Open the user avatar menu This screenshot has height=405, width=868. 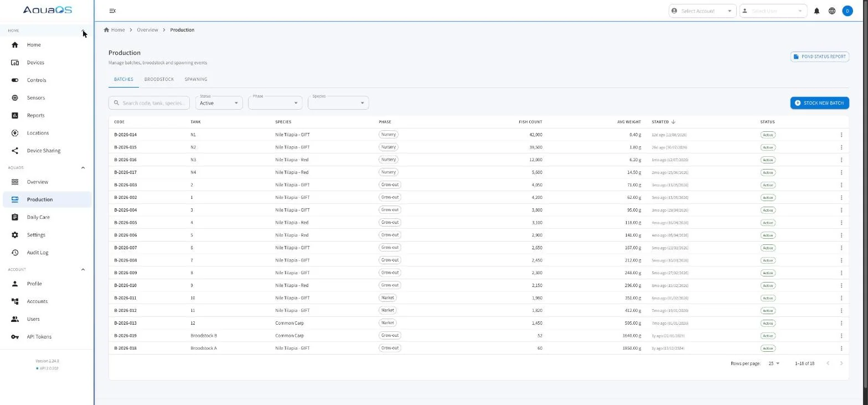[x=847, y=11]
